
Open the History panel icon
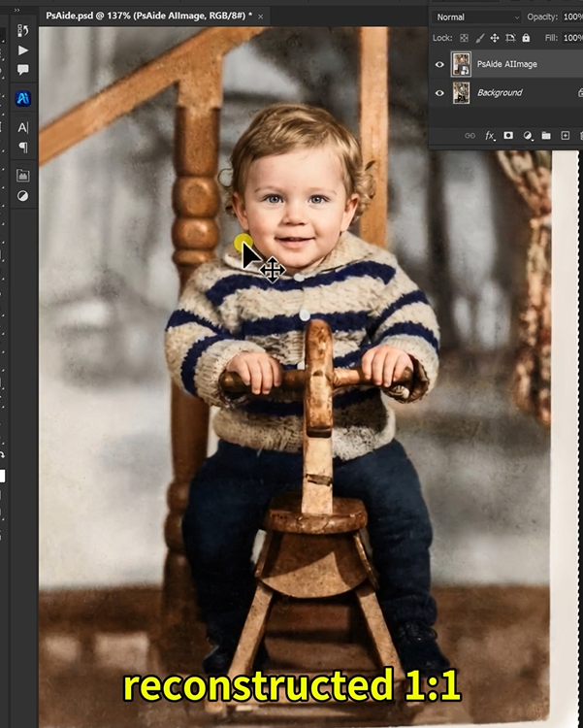coord(22,31)
